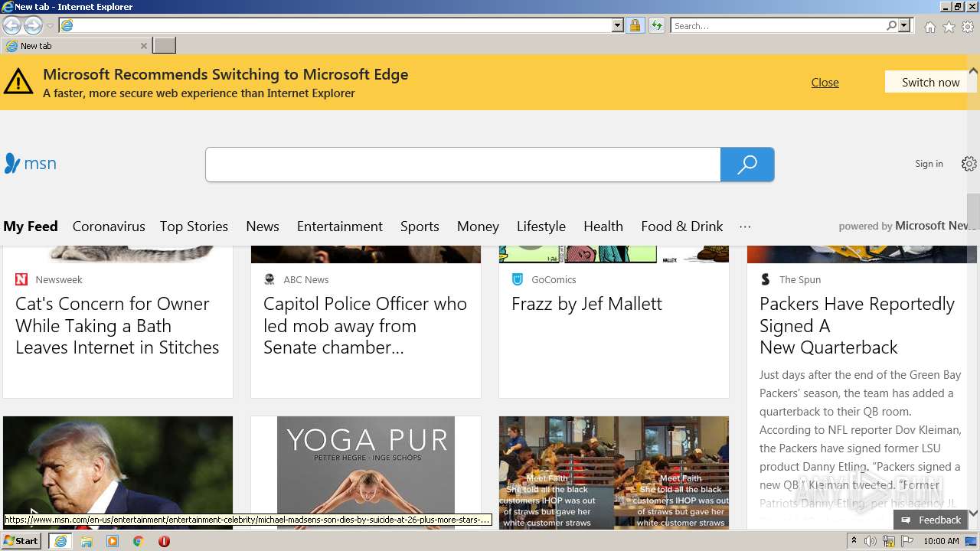
Task: Open the media player taskbar icon
Action: pyautogui.click(x=113, y=541)
